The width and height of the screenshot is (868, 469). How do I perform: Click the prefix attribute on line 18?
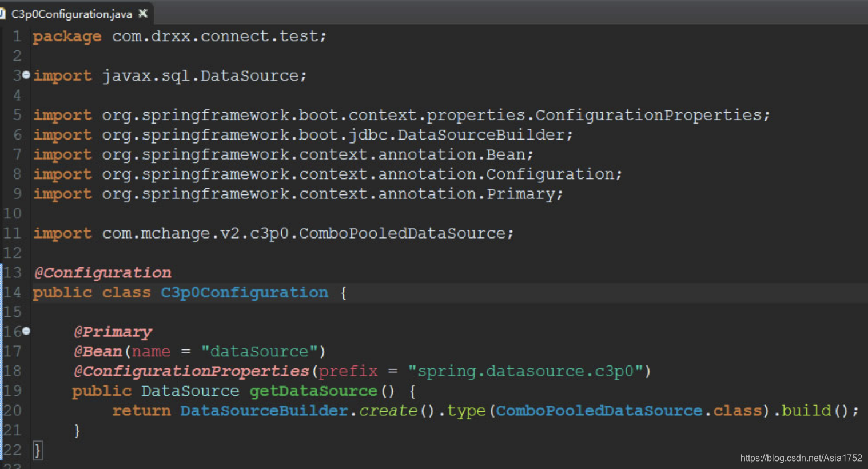(x=348, y=372)
